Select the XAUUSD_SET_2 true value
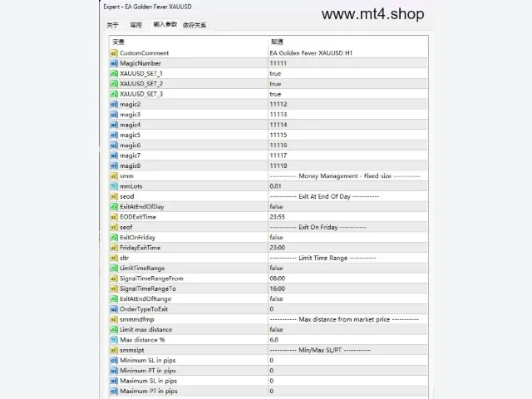This screenshot has width=532, height=399. (275, 83)
